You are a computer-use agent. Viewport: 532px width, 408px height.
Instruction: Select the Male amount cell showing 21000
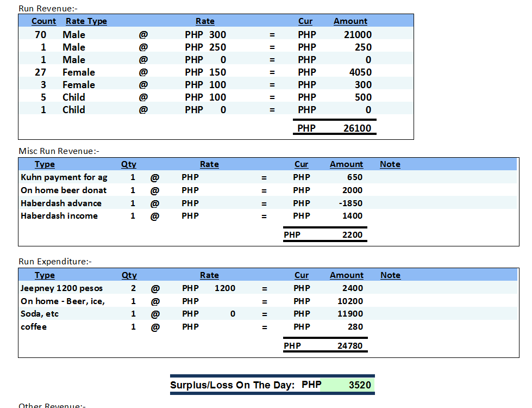[358, 35]
